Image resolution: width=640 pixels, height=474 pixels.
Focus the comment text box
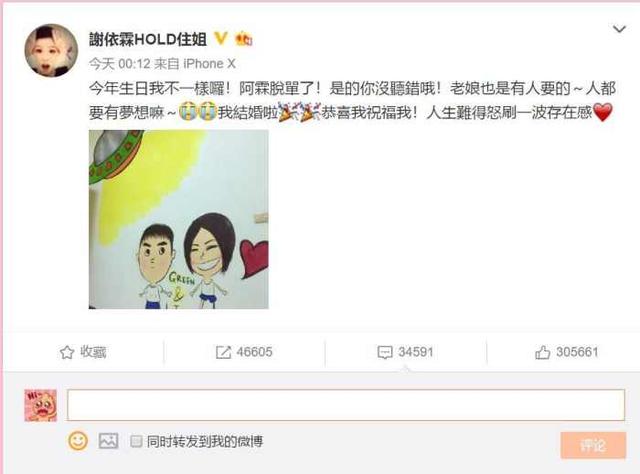(346, 405)
